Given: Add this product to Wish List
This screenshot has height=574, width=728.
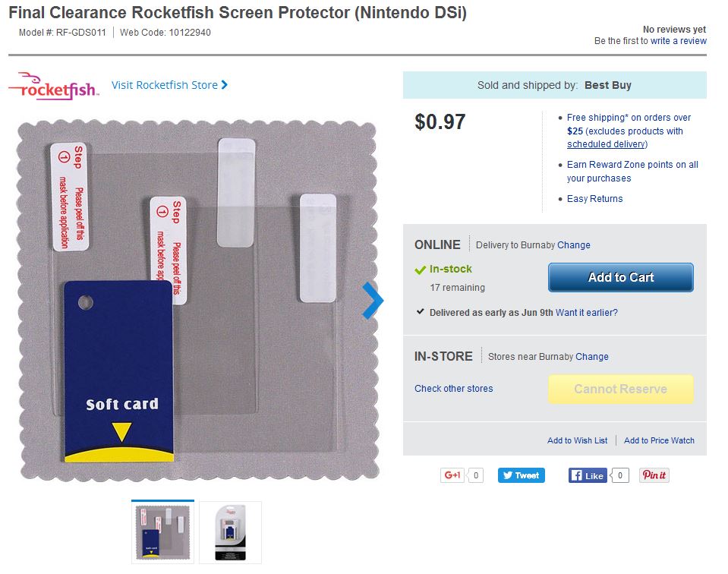Looking at the screenshot, I should coord(578,440).
